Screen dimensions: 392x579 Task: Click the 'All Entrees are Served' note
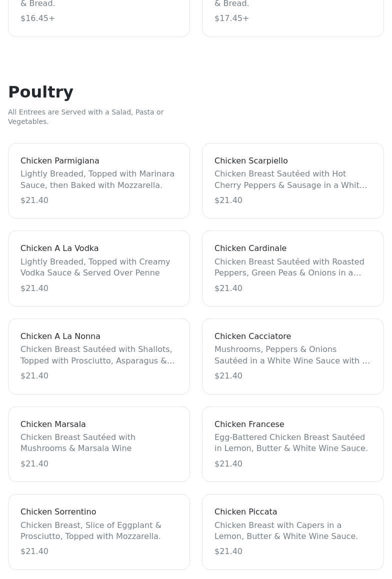coord(85,116)
